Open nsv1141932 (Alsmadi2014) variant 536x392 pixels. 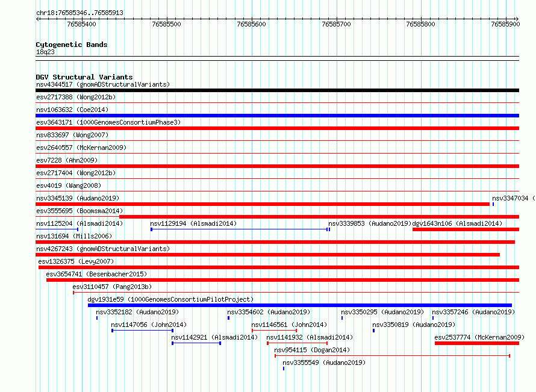click(310, 337)
